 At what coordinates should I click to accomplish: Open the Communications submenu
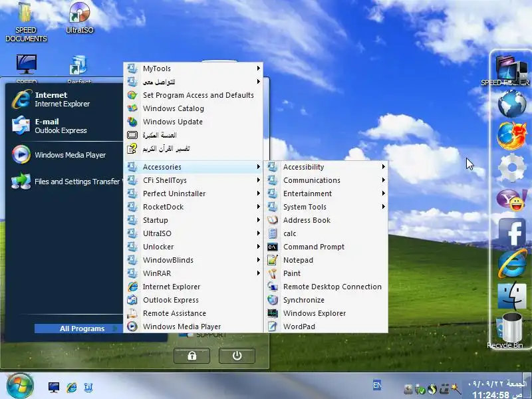click(x=326, y=180)
